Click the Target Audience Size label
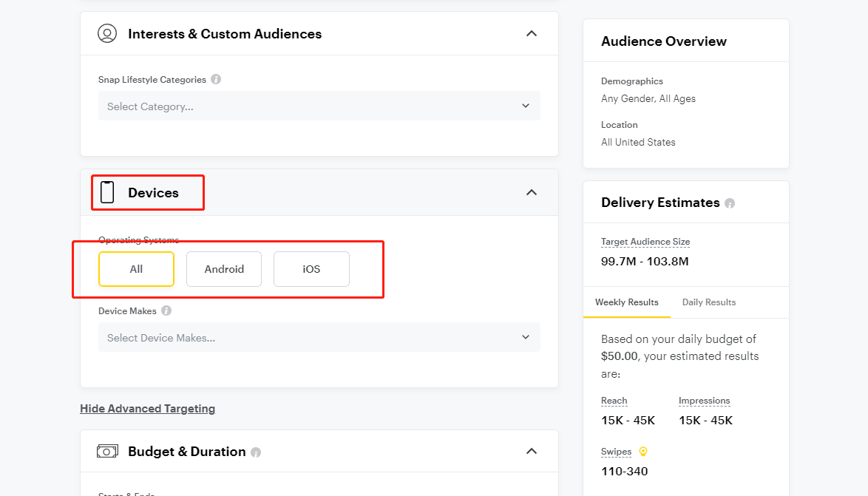 [645, 242]
